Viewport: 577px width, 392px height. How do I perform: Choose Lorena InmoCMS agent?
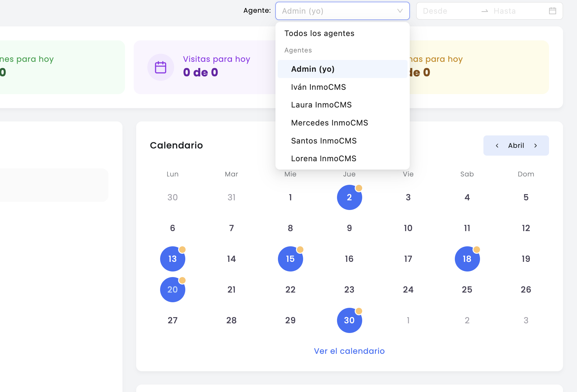click(342, 158)
